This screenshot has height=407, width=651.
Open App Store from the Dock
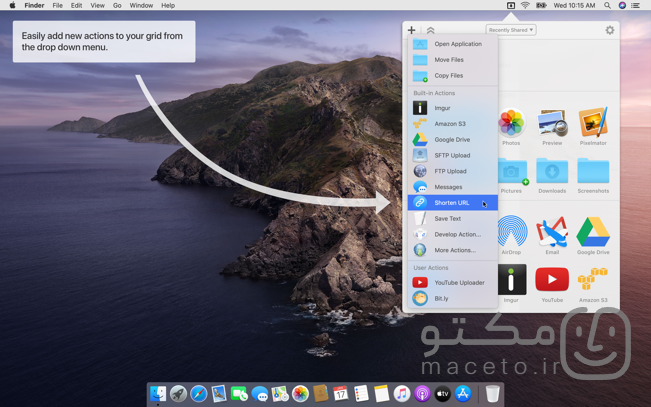click(x=463, y=393)
